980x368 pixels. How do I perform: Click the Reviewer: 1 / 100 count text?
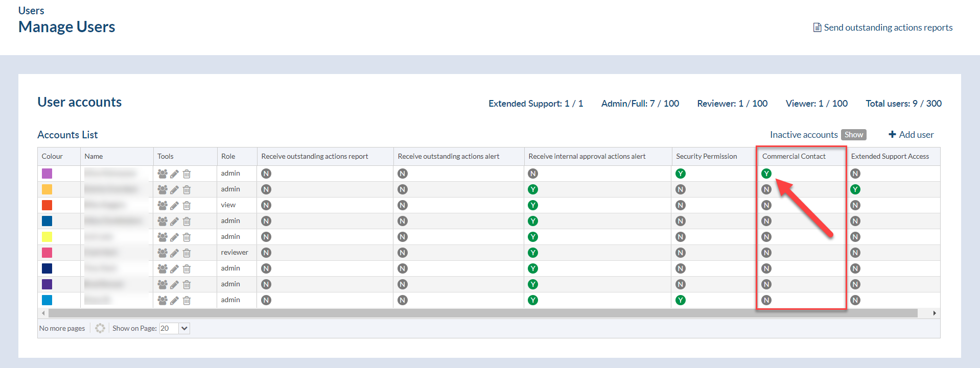732,104
